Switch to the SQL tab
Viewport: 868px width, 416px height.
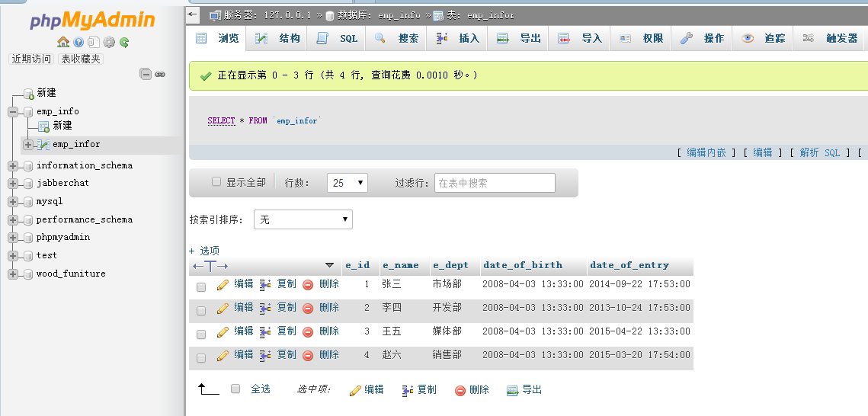(x=337, y=38)
